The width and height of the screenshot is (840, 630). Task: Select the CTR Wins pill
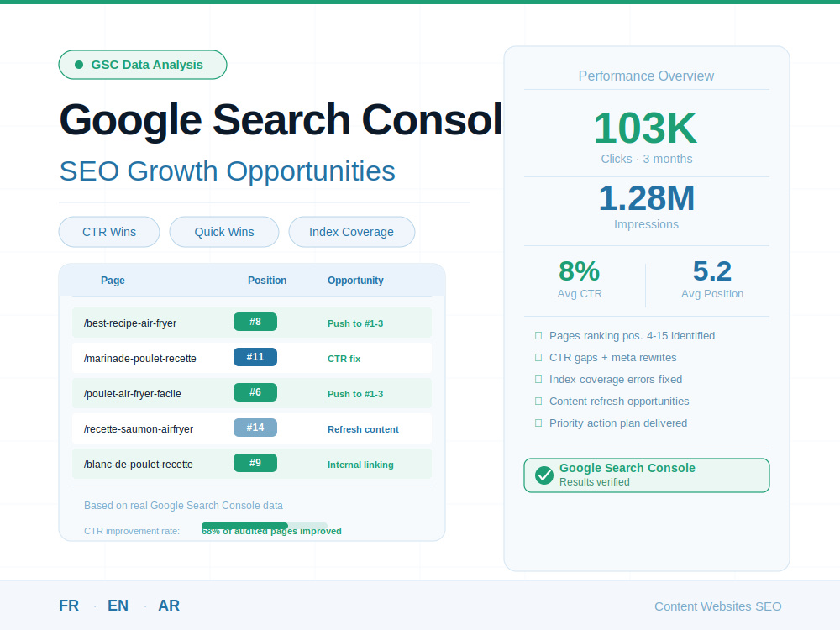coord(109,232)
